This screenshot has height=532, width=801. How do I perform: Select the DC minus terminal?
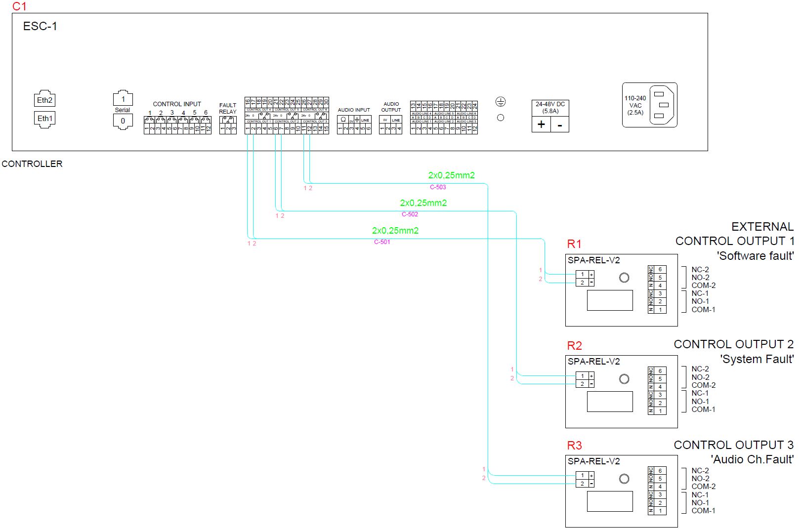[560, 124]
